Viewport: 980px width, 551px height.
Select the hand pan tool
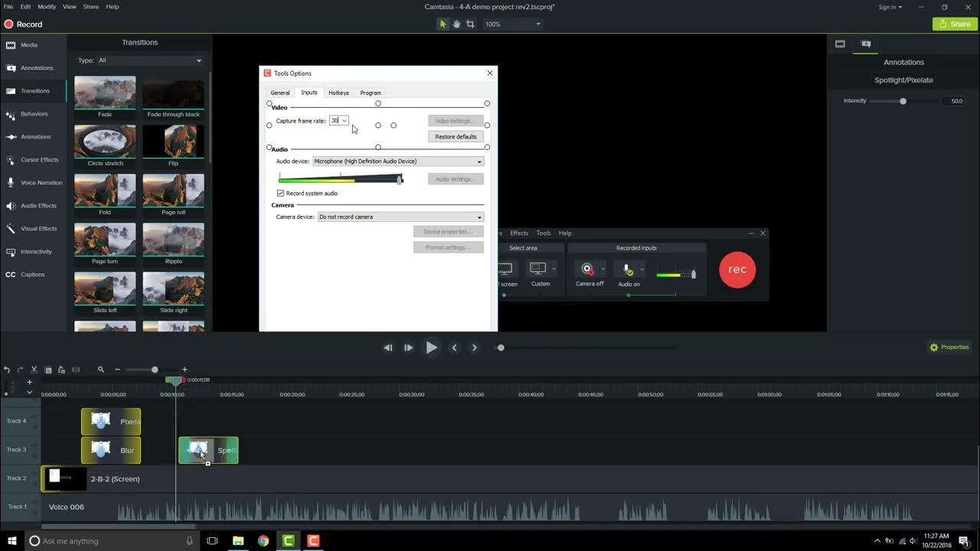pyautogui.click(x=456, y=24)
